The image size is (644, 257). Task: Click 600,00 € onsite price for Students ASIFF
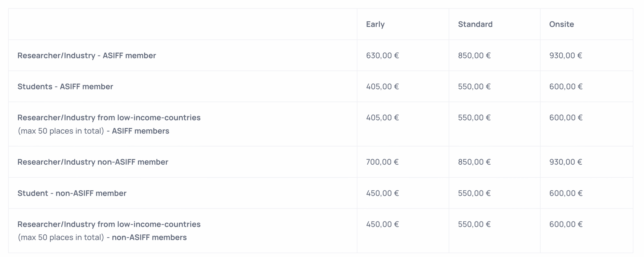tap(566, 87)
